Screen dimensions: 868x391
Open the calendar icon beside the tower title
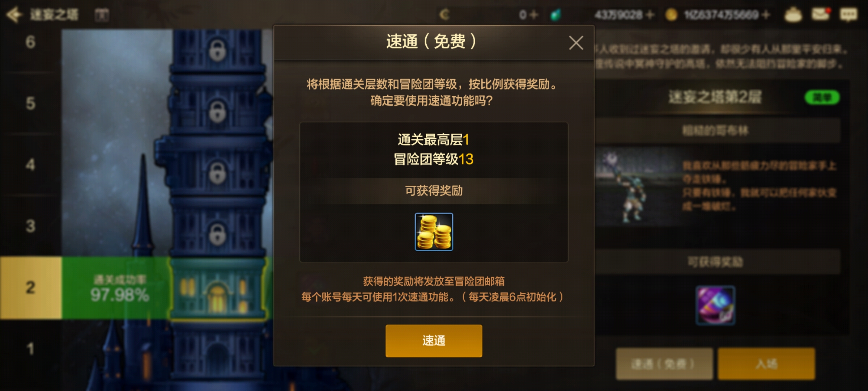102,15
